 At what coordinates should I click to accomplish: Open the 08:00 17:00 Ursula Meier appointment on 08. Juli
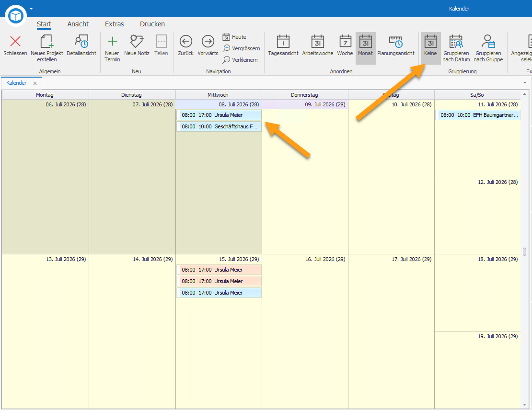point(219,115)
